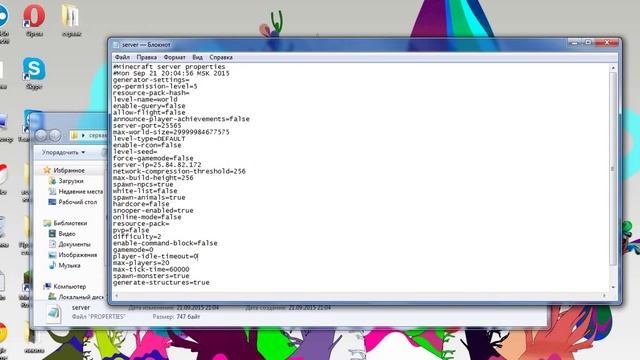640x360 pixels.
Task: Click the folder icon in Explorer address bar
Action: point(74,135)
